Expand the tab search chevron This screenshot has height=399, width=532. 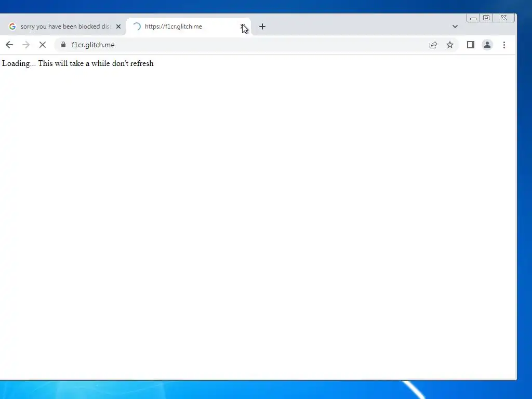point(455,26)
